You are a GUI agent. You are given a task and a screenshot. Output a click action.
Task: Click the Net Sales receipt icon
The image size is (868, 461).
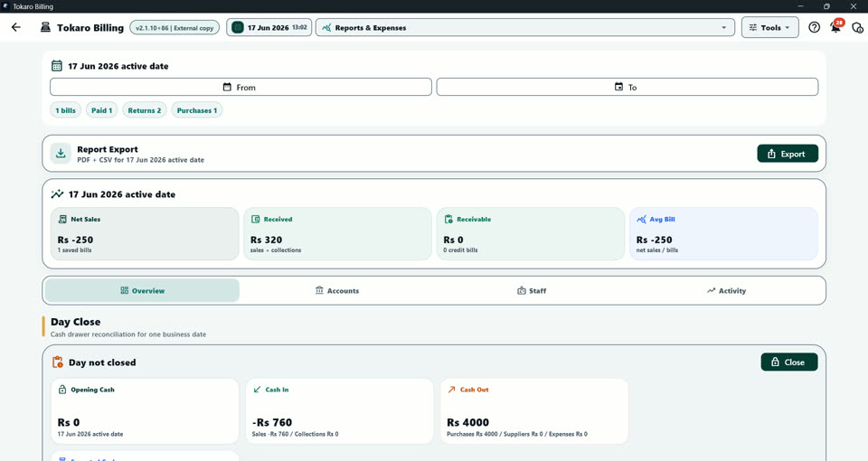pyautogui.click(x=62, y=219)
